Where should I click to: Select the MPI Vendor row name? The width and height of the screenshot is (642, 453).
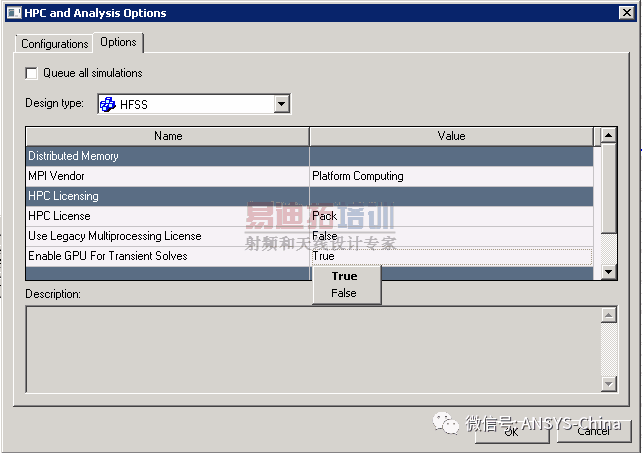(x=167, y=176)
